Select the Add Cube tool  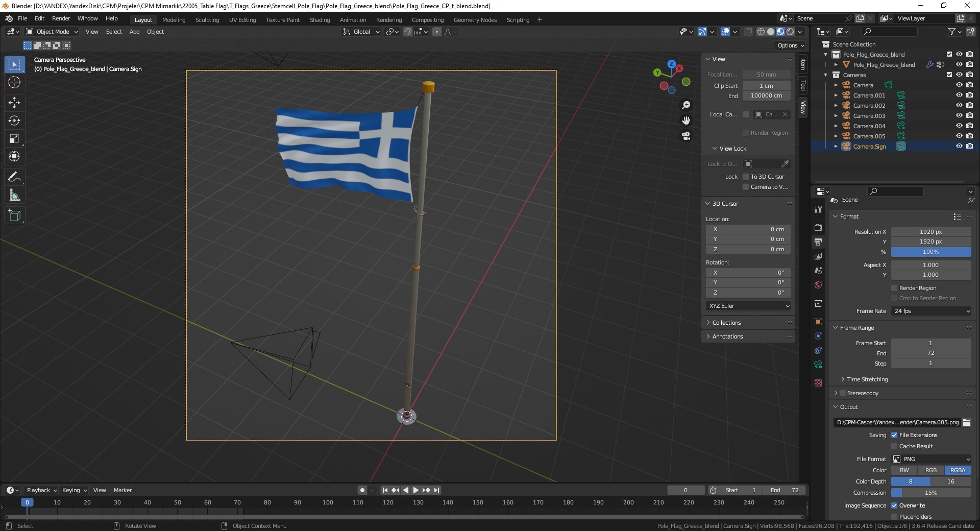pyautogui.click(x=14, y=215)
